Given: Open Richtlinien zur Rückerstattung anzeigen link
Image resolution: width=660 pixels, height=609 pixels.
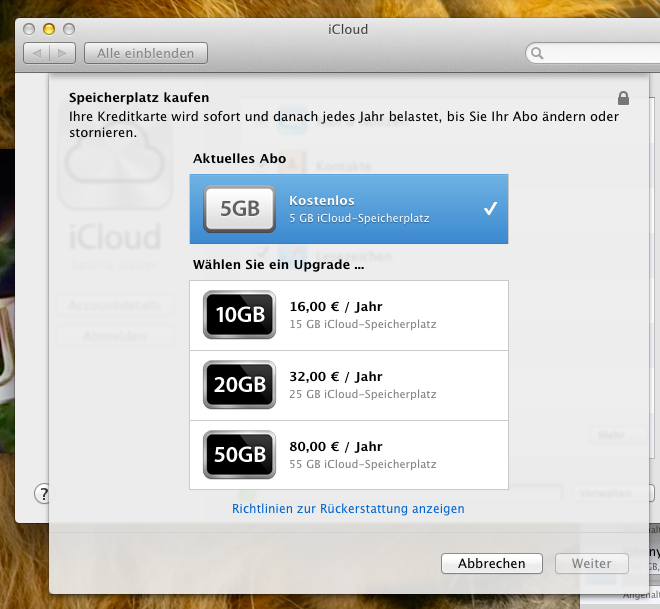Looking at the screenshot, I should point(348,508).
